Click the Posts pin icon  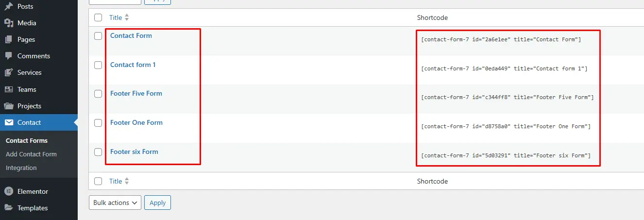pyautogui.click(x=8, y=6)
